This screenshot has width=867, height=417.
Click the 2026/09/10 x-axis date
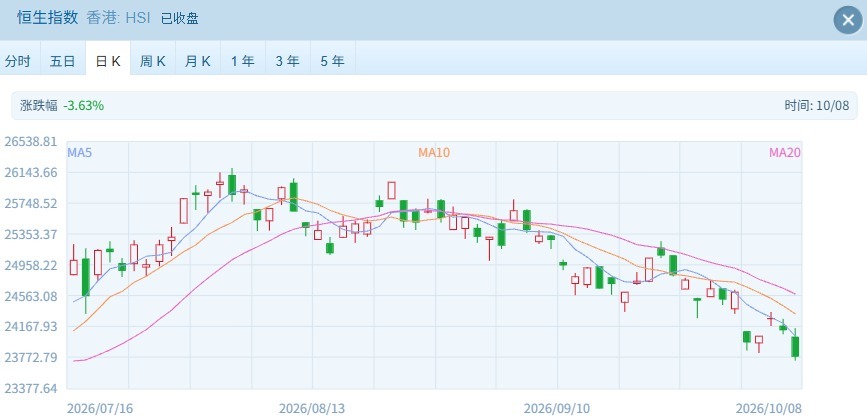557,409
